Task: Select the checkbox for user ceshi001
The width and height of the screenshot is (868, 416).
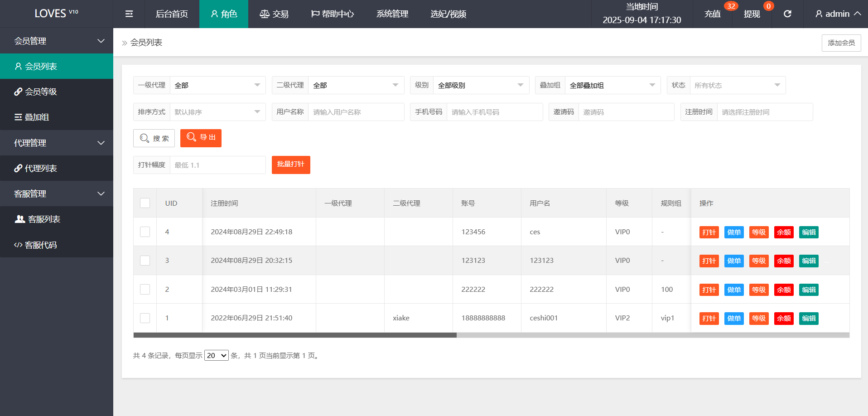Action: pyautogui.click(x=145, y=318)
